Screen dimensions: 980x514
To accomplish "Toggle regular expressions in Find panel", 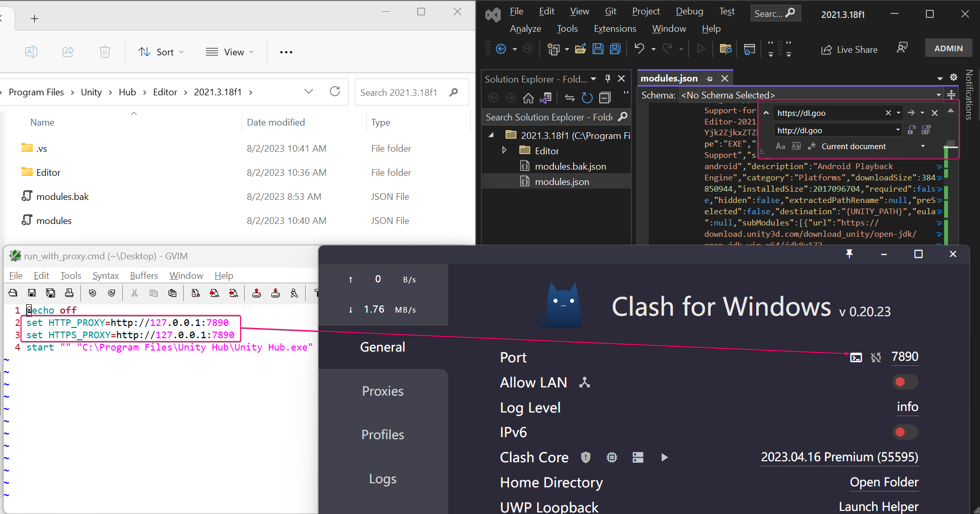I will pos(812,147).
